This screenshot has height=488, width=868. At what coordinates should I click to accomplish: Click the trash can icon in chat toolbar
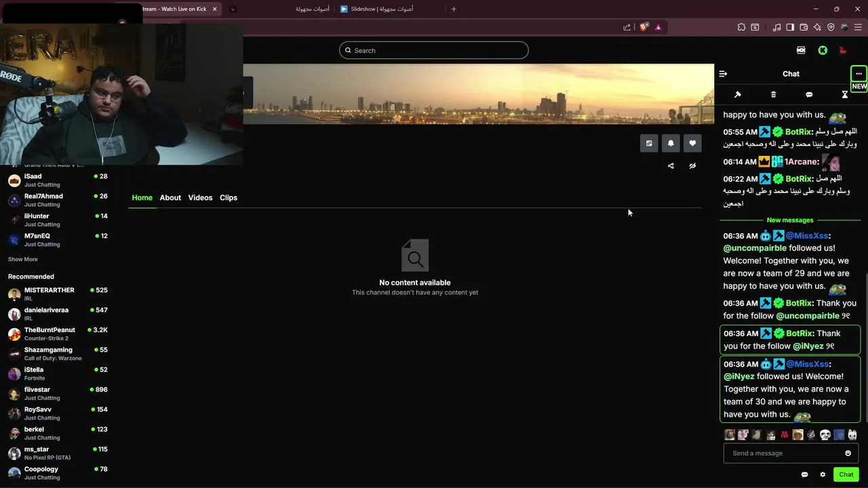pos(773,95)
